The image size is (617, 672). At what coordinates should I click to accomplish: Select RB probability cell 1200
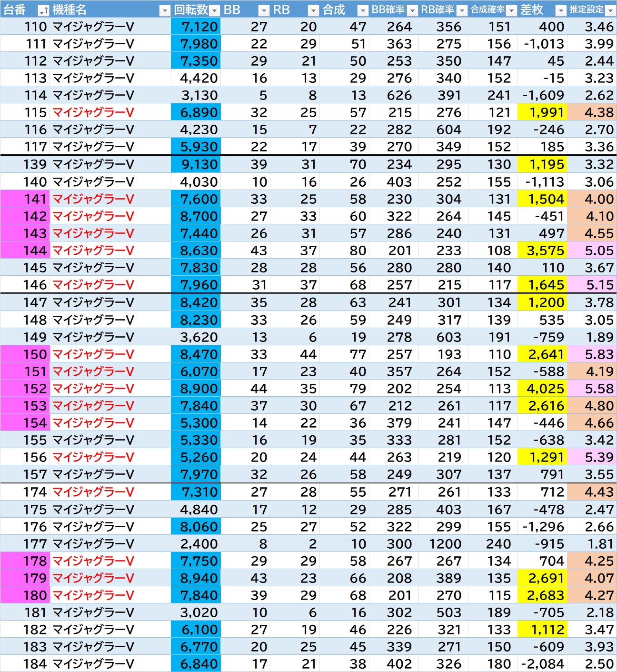tap(443, 544)
